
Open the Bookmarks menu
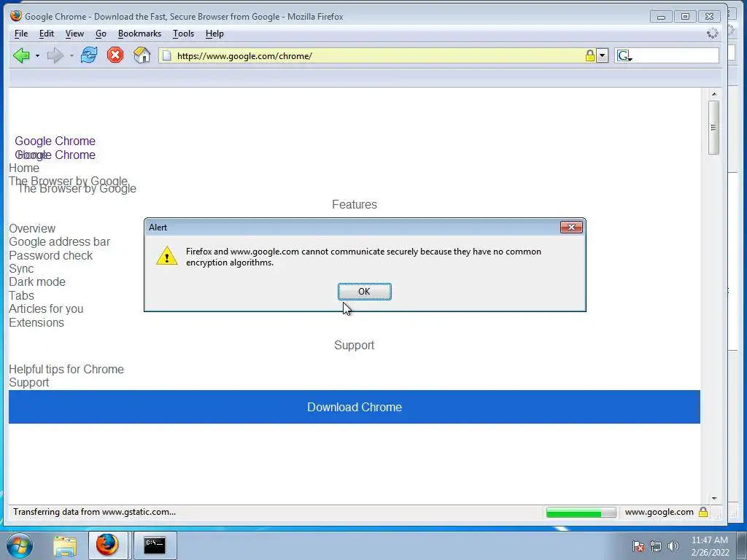point(139,34)
